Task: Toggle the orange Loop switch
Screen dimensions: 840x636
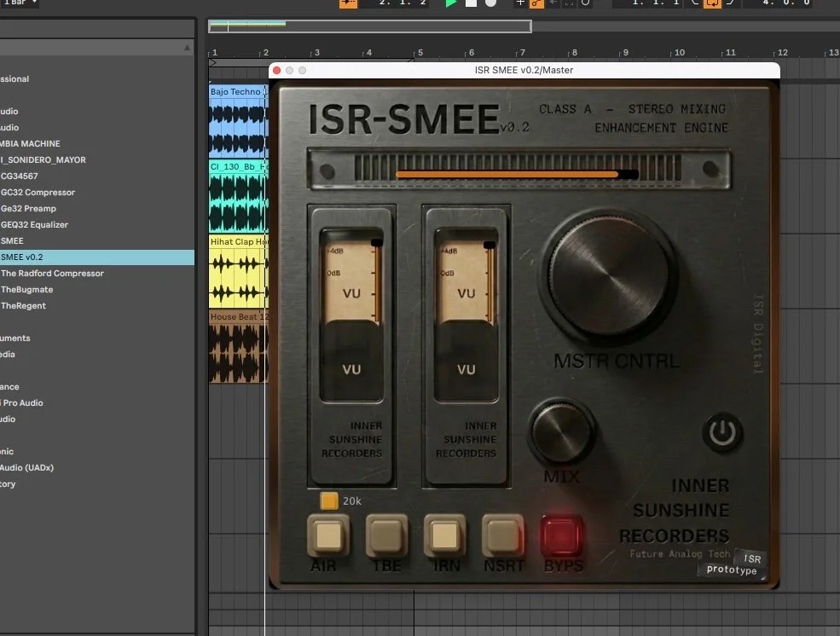Action: coord(712,3)
